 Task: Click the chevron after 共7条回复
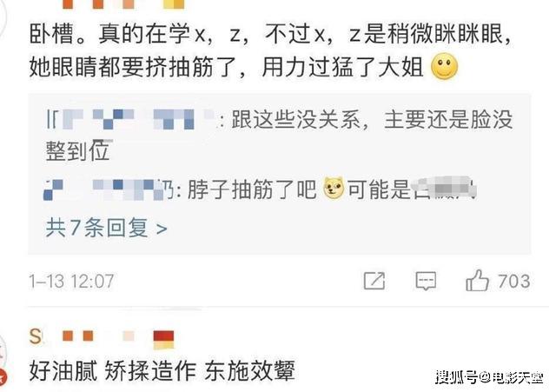click(x=162, y=229)
